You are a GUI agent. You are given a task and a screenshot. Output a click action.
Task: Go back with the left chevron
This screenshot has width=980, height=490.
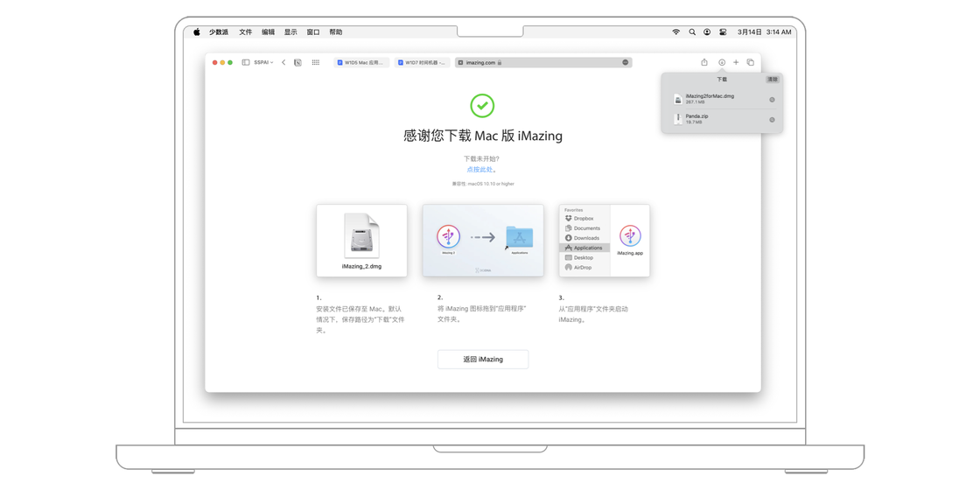pyautogui.click(x=283, y=62)
